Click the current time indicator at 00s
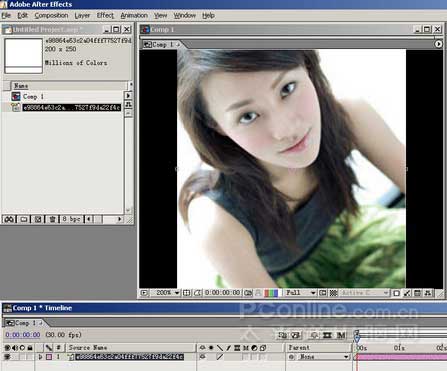The height and width of the screenshot is (371, 447). pos(357,339)
